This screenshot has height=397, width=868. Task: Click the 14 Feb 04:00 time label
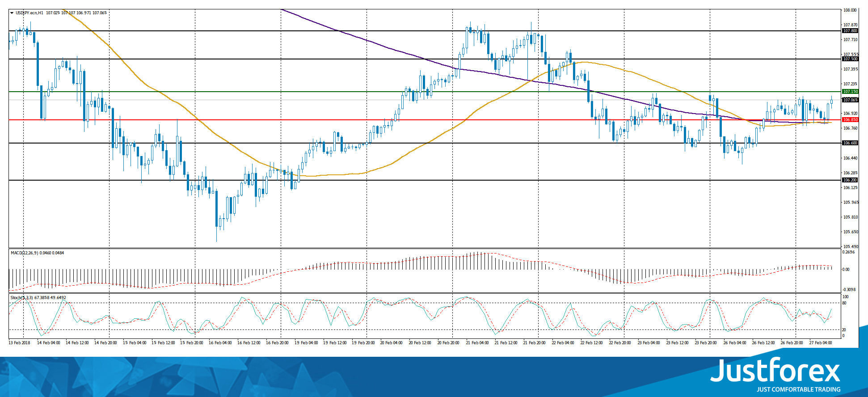(x=49, y=343)
